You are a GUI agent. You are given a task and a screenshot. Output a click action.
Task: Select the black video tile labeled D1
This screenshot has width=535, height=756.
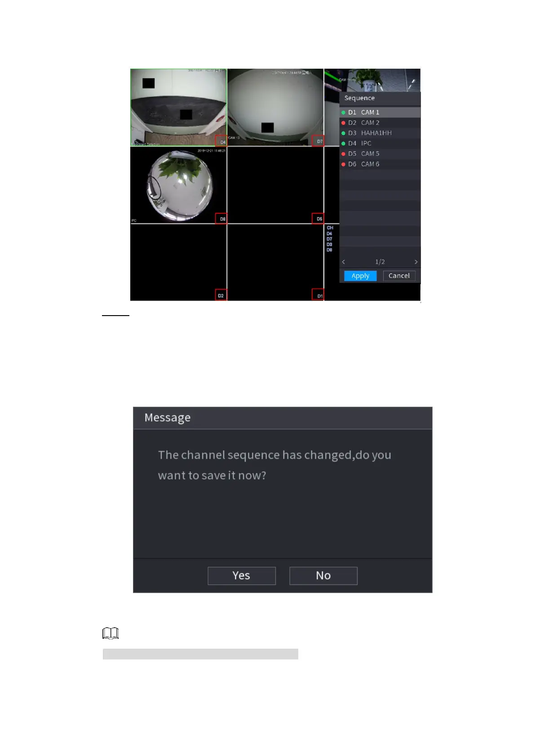pos(275,262)
